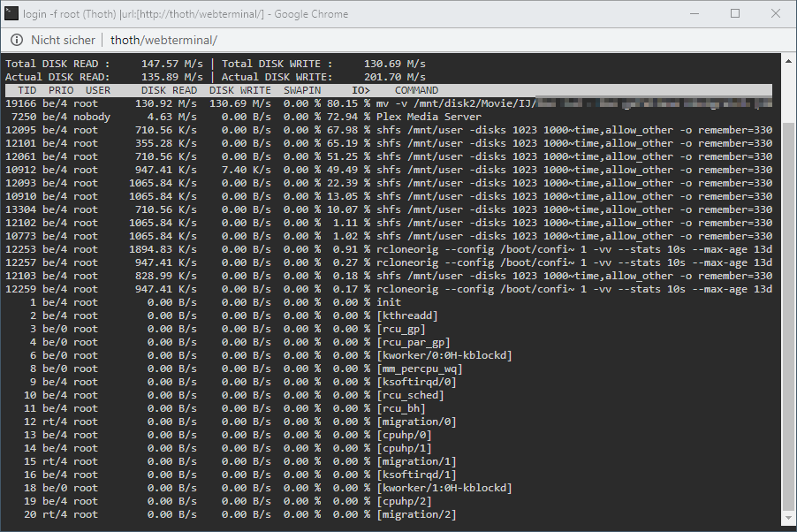797x532 pixels.
Task: Click the terminal icon in the title bar
Action: (11, 14)
